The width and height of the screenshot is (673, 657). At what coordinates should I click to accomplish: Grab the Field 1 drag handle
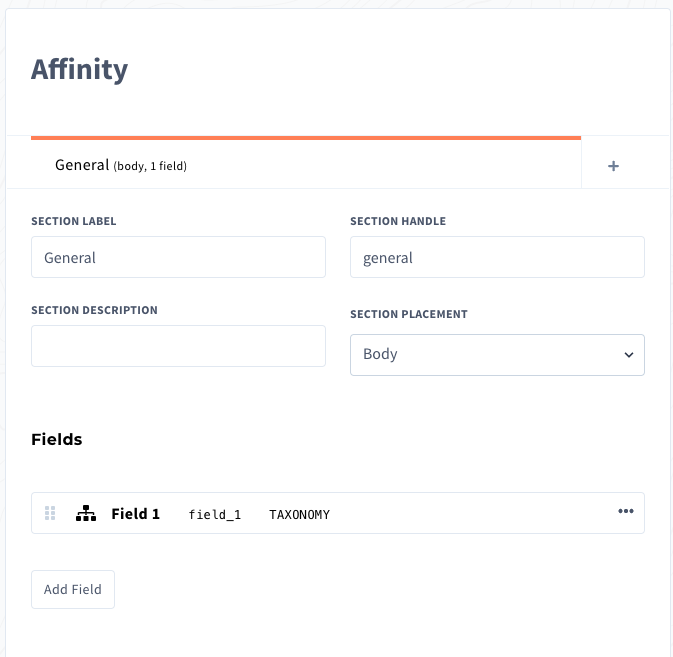pyautogui.click(x=50, y=513)
